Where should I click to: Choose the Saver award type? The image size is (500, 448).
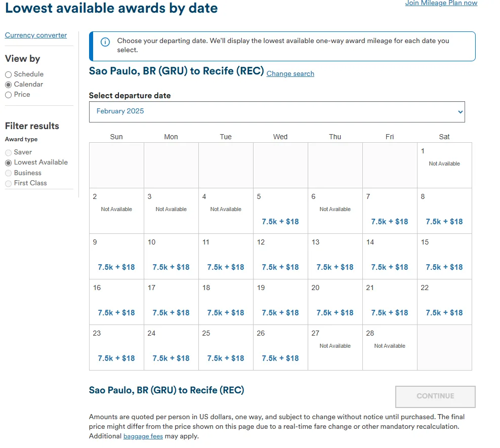8,152
